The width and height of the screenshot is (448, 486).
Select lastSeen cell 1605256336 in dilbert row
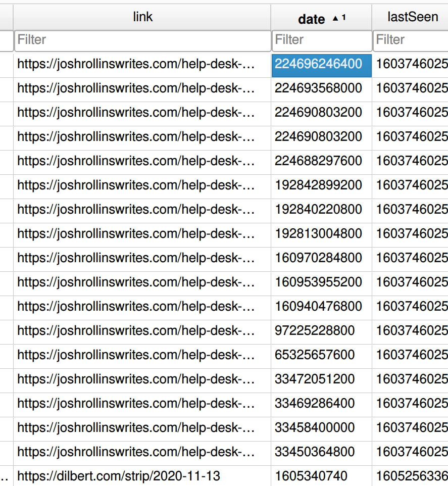pos(410,476)
